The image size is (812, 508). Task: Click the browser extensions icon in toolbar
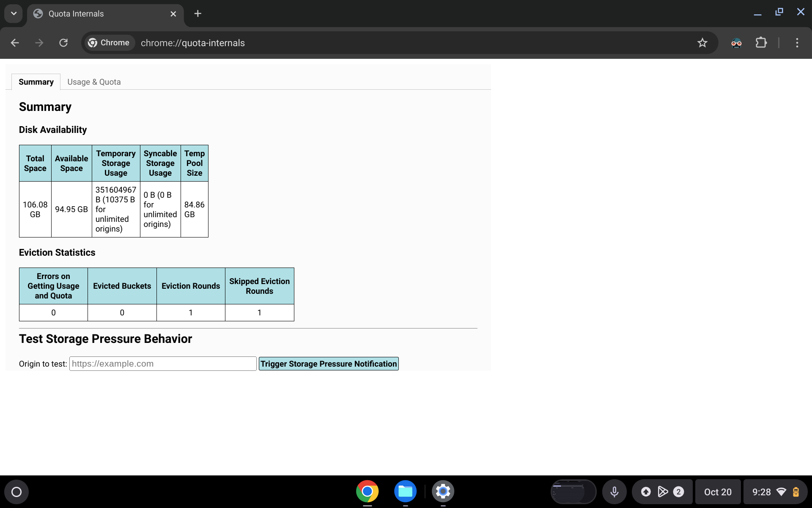760,42
